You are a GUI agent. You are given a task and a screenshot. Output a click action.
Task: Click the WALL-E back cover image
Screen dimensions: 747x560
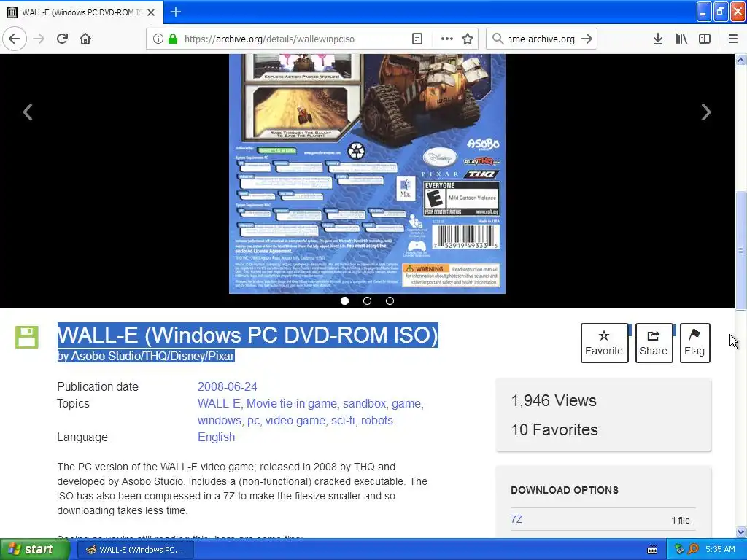(367, 174)
